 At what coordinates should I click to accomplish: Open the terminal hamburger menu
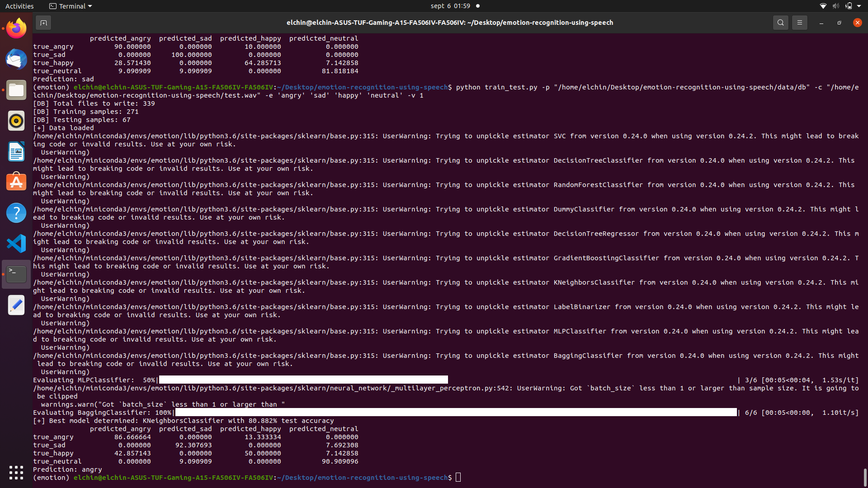tap(799, 23)
